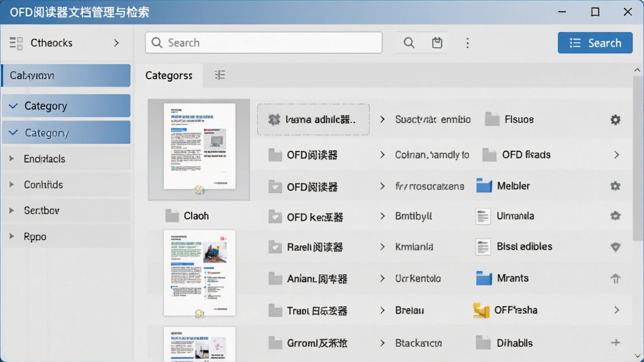Click the gear icon in the Fisuos row
Image resolution: width=644 pixels, height=362 pixels.
(x=615, y=119)
